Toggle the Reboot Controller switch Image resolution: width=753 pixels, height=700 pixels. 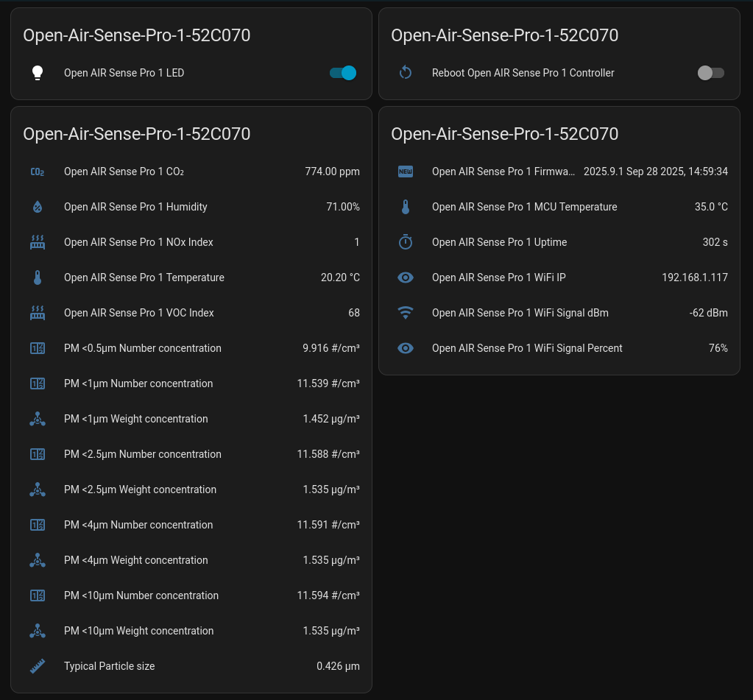point(711,73)
